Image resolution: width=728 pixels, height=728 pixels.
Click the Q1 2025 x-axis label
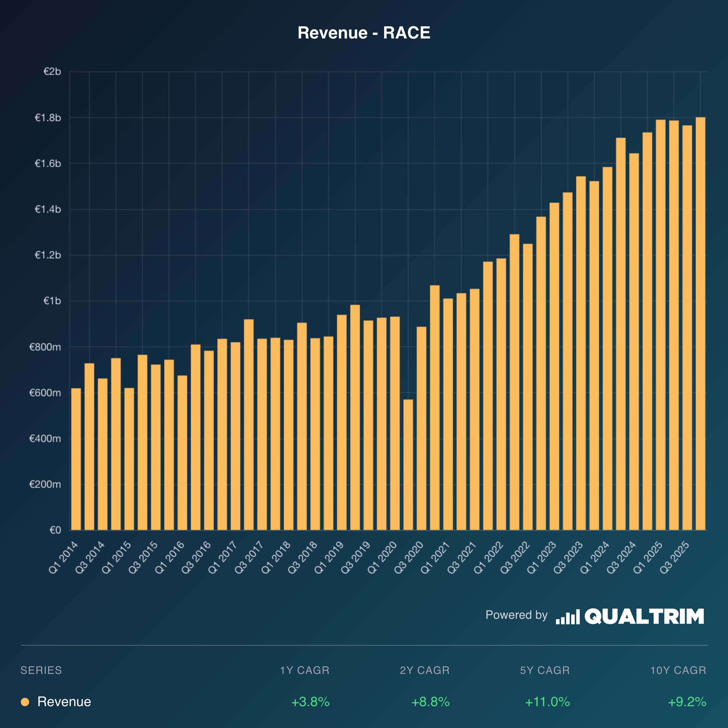(648, 557)
